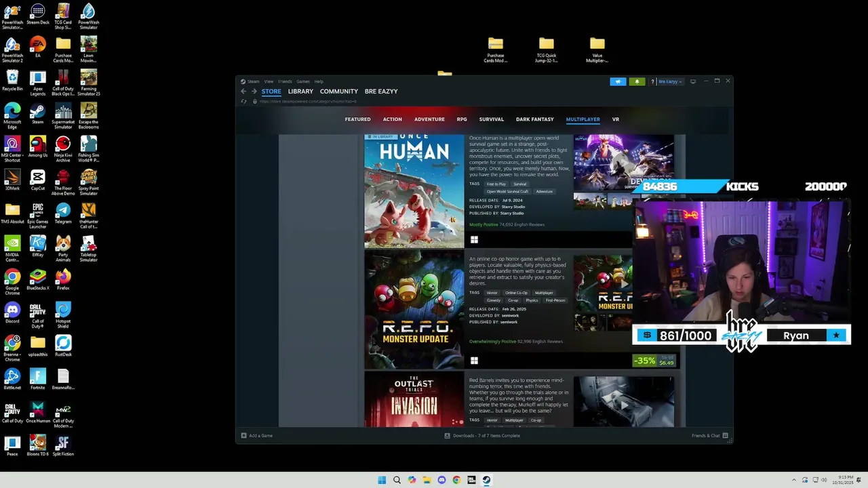The height and width of the screenshot is (488, 868).
Task: Open the R.E.P.O. Monster Update capsule image
Action: 414,310
